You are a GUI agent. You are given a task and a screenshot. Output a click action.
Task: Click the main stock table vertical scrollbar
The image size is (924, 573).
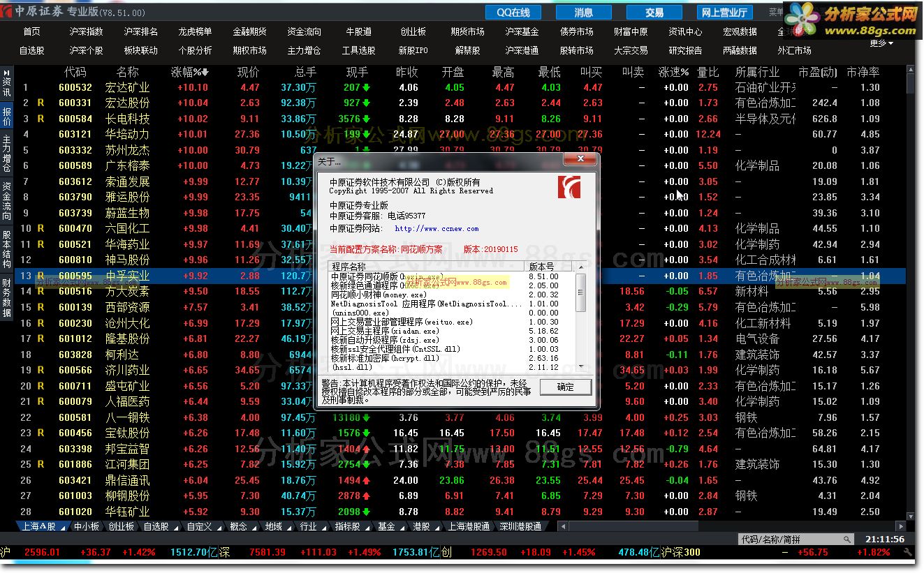(x=910, y=293)
